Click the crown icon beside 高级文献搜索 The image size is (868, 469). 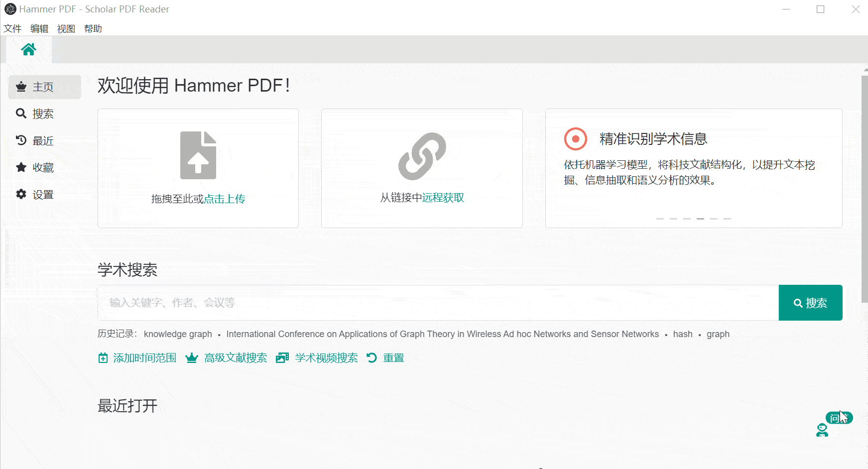192,358
